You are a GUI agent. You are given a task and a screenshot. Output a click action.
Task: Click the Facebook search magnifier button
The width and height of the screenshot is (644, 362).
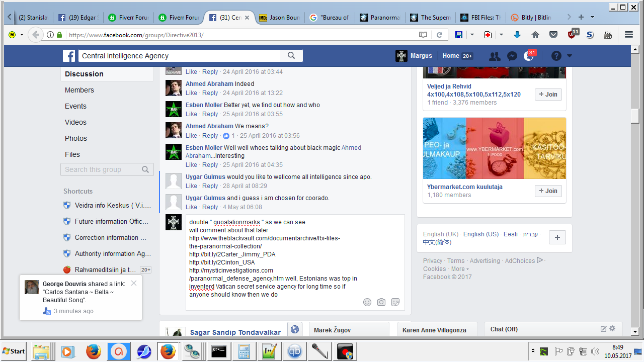[291, 56]
